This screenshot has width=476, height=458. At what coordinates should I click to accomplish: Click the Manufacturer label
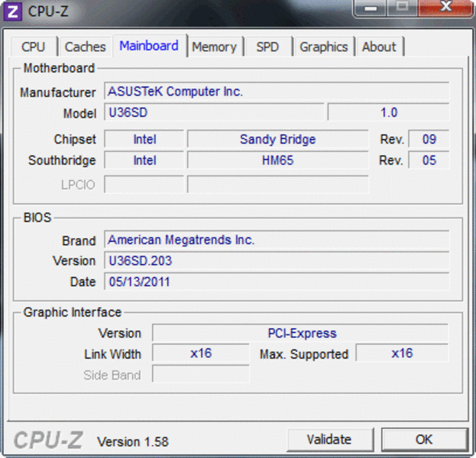tap(57, 92)
